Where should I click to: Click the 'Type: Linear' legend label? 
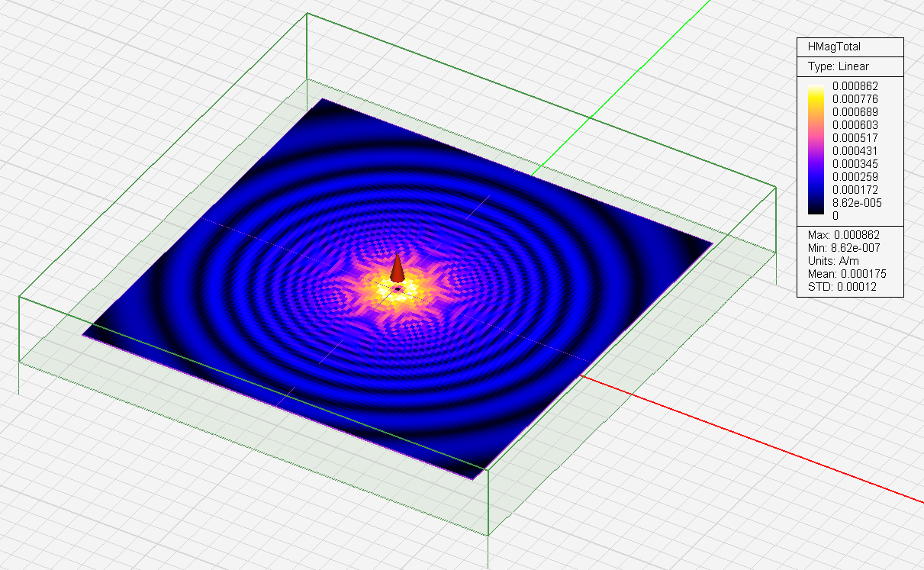838,66
